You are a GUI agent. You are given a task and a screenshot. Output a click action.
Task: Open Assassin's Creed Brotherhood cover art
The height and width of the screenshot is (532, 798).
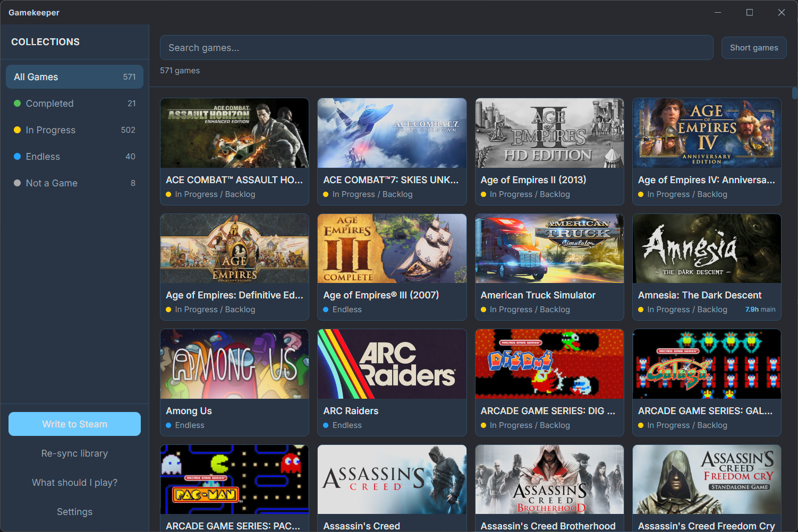tap(549, 479)
